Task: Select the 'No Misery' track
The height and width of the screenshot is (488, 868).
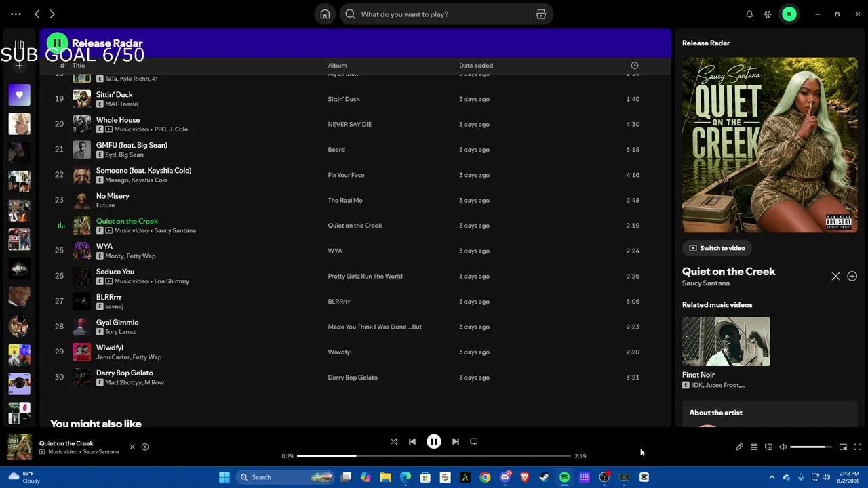Action: (x=113, y=196)
